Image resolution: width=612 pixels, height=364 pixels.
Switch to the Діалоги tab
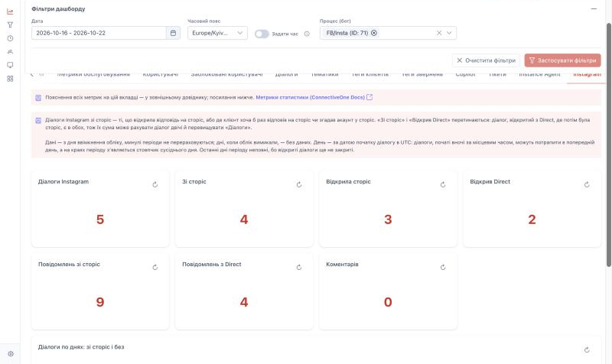click(286, 74)
